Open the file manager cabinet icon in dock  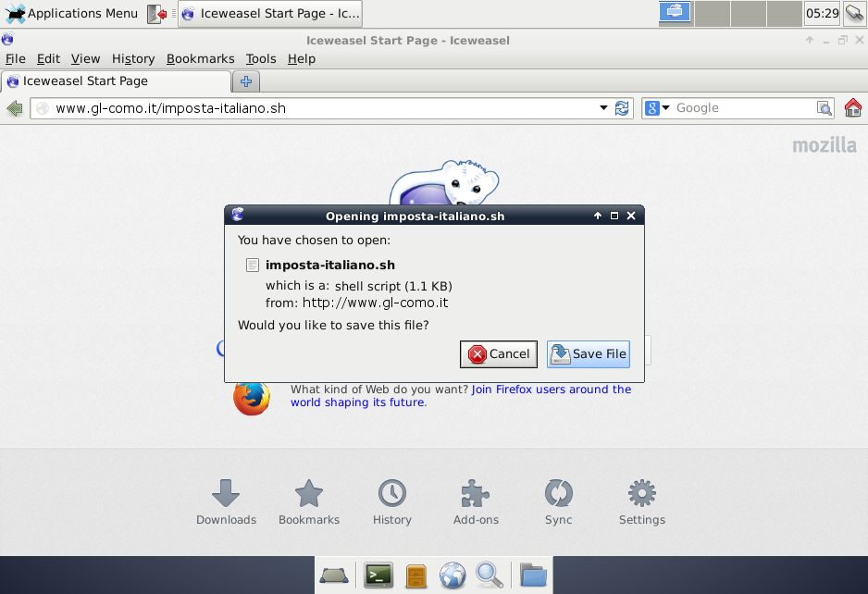[x=415, y=576]
